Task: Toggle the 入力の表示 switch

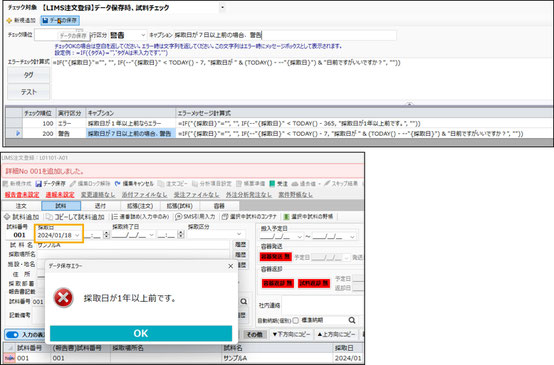Action: point(12,335)
